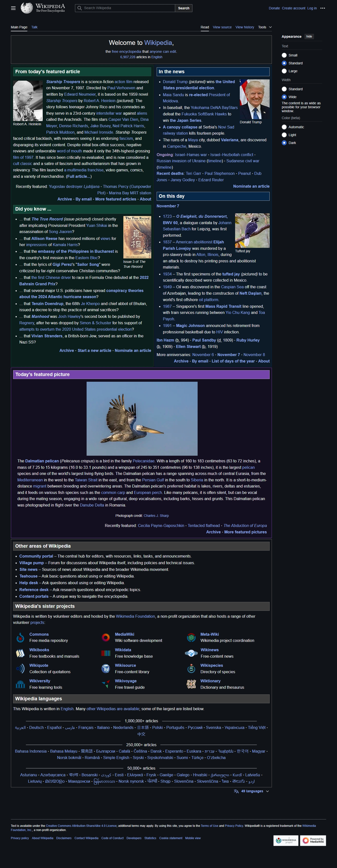Image resolution: width=337 pixels, height=868 pixels.
Task: Select Small text size
Action: pos(284,55)
